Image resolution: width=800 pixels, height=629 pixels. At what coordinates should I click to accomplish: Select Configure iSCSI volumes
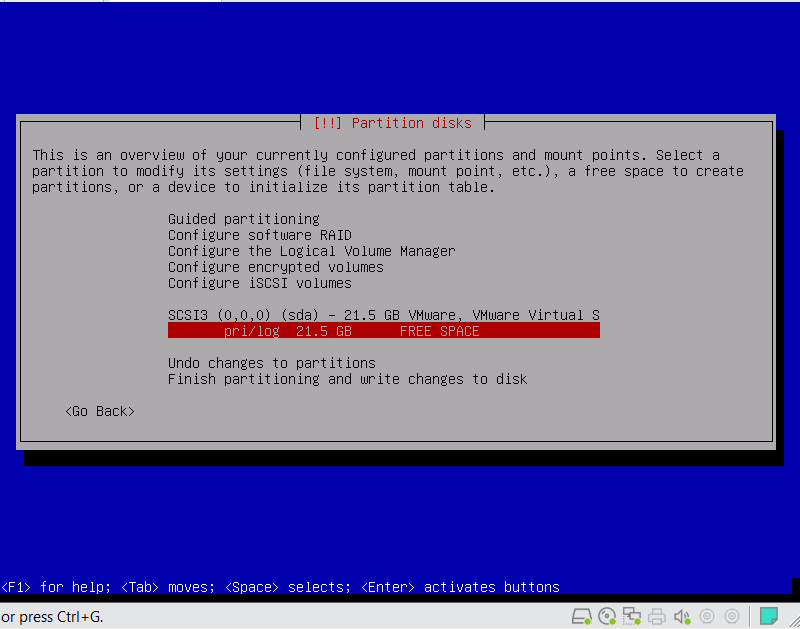(260, 283)
